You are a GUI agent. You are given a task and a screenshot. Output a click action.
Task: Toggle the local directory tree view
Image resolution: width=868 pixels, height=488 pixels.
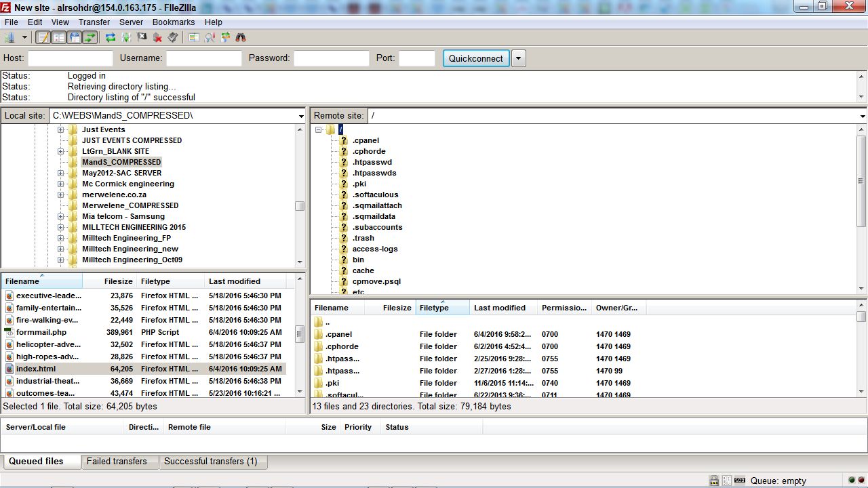point(59,38)
